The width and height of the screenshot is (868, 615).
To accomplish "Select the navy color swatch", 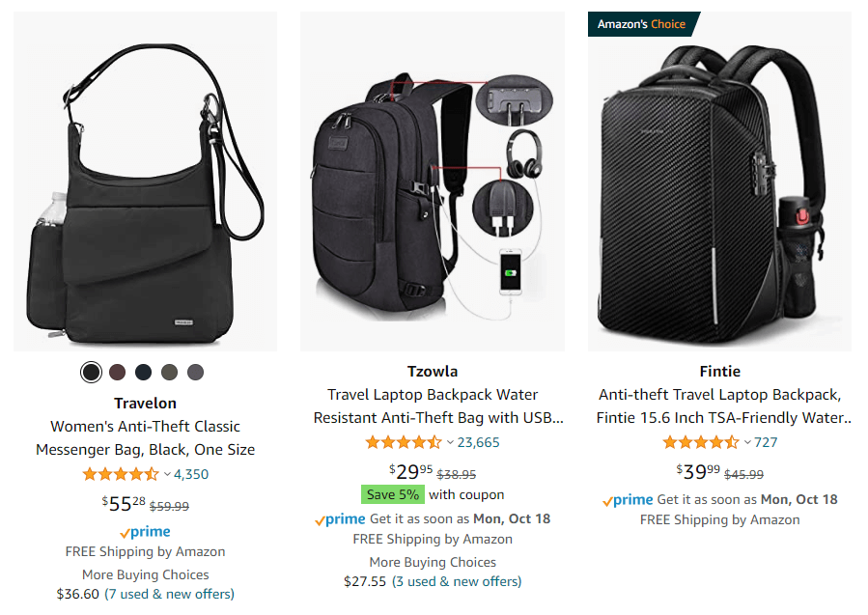I will coord(143,372).
